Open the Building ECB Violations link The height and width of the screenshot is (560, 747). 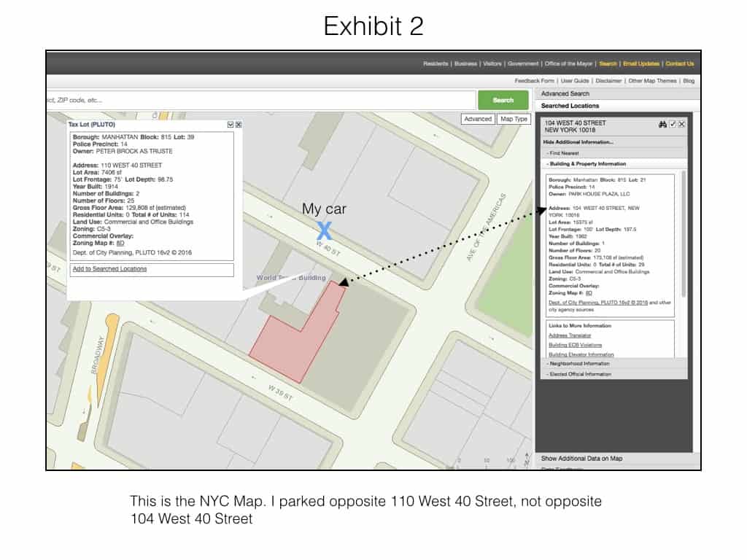pos(575,345)
